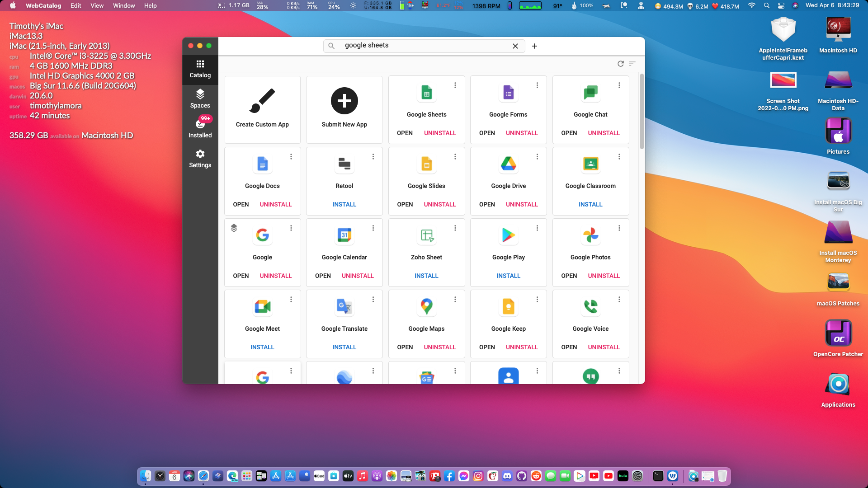Click the Google Maps app icon

[x=426, y=306]
